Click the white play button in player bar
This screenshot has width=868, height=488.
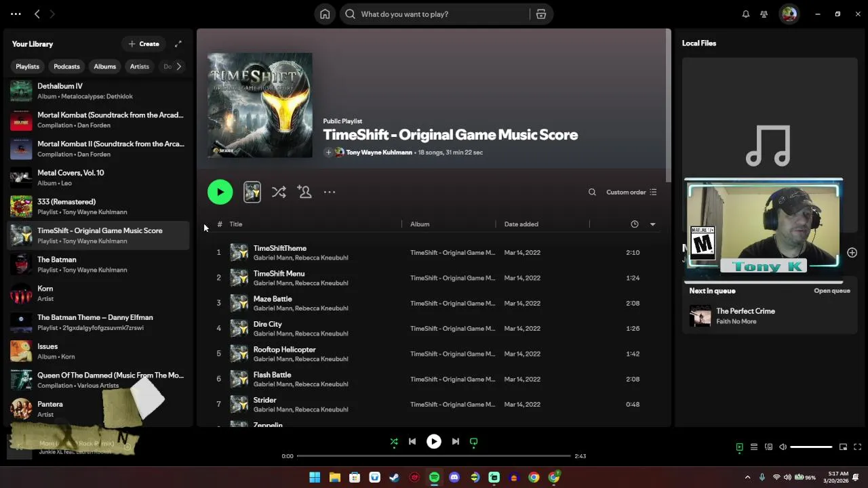point(434,442)
